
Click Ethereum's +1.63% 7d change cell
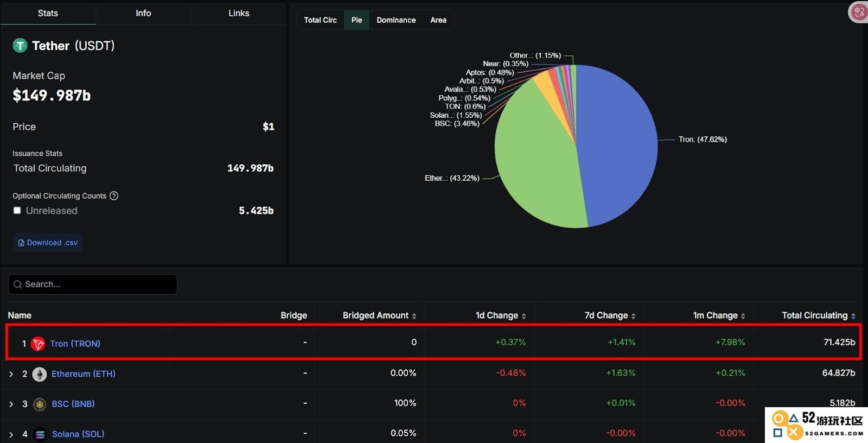tap(621, 373)
